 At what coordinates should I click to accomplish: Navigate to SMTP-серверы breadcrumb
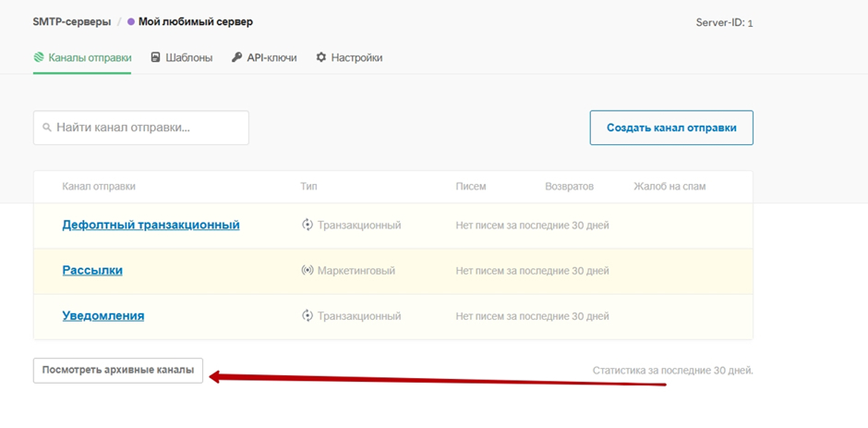point(71,21)
